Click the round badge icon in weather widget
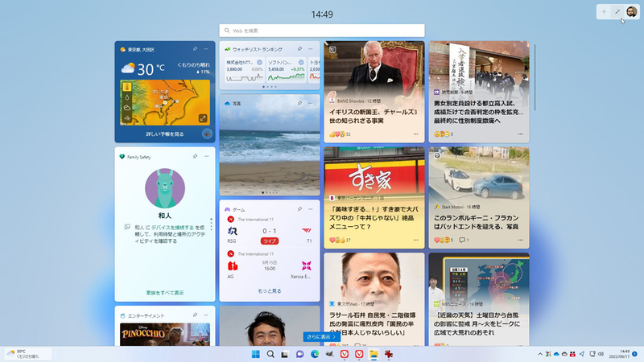Viewport: 644px width, 362px height. coord(207,134)
